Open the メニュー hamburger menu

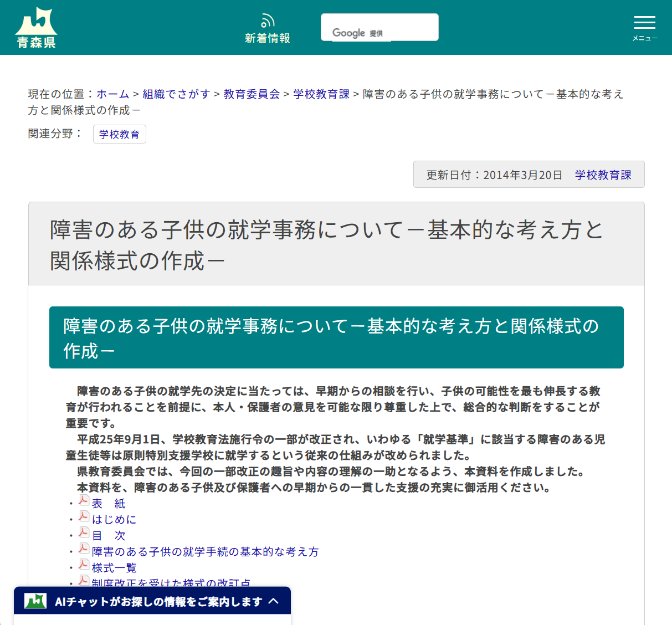[x=644, y=23]
